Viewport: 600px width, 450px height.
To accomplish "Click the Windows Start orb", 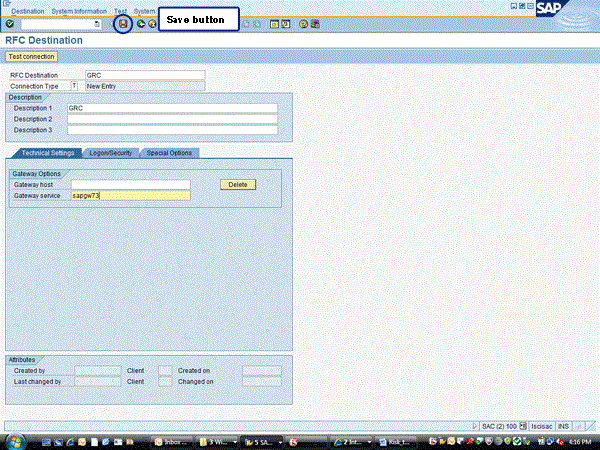I will pyautogui.click(x=16, y=441).
